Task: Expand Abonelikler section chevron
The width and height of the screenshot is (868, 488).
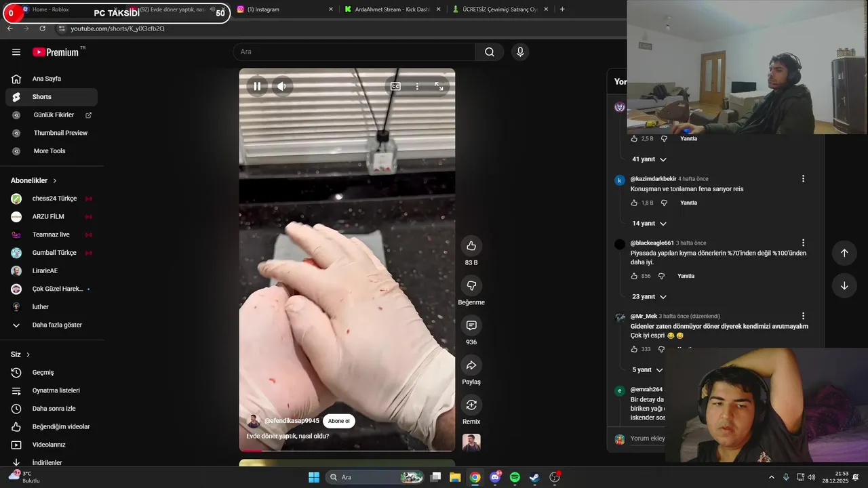Action: coord(55,181)
